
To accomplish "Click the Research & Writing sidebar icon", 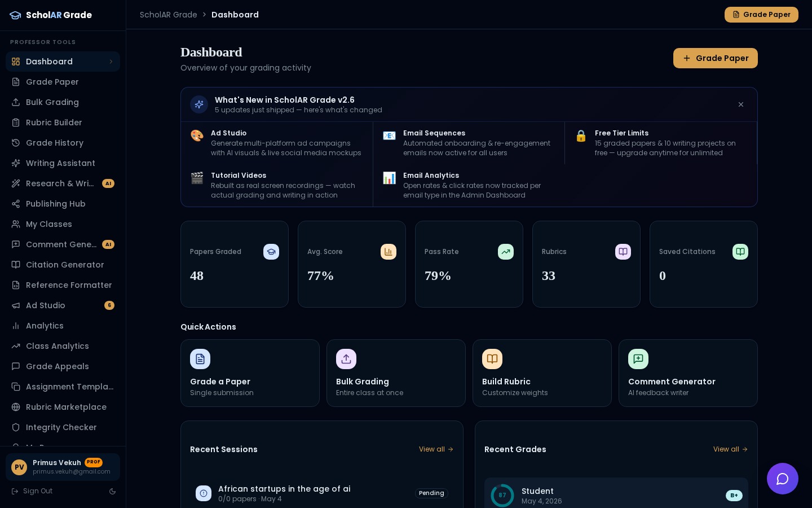I will click(16, 183).
